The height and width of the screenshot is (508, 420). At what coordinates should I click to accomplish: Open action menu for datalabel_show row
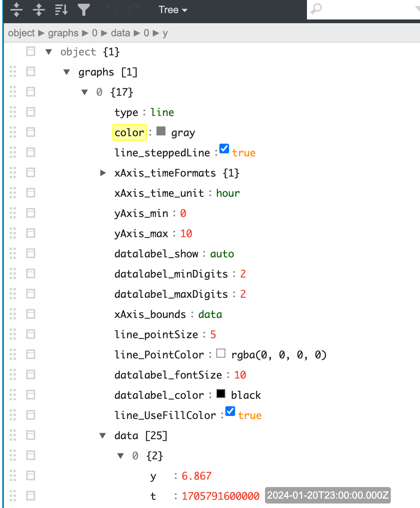coord(31,253)
